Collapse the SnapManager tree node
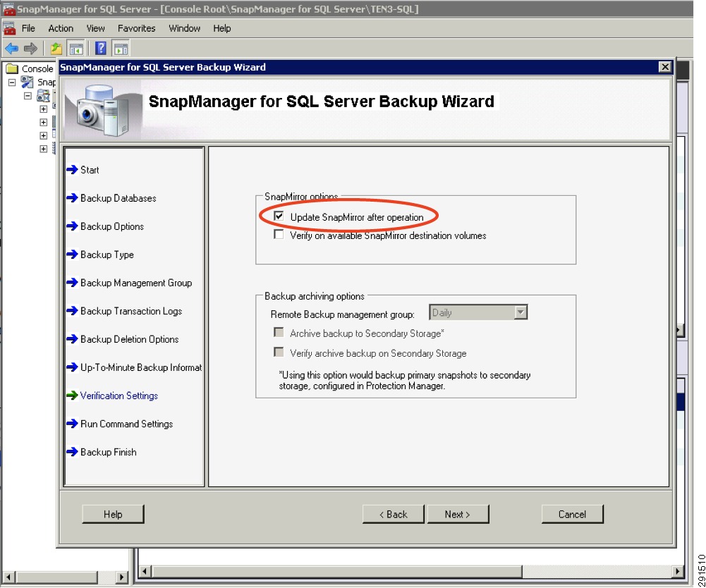The image size is (706, 588). pos(12,82)
